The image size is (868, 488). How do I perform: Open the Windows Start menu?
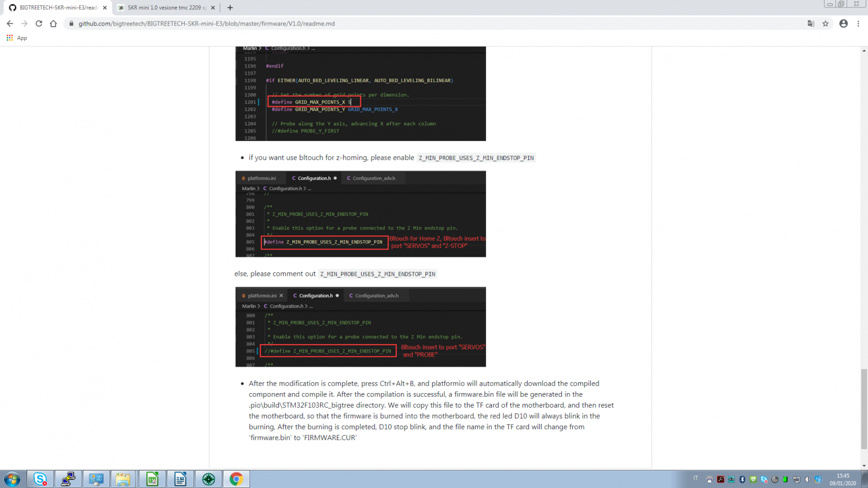tap(12, 479)
